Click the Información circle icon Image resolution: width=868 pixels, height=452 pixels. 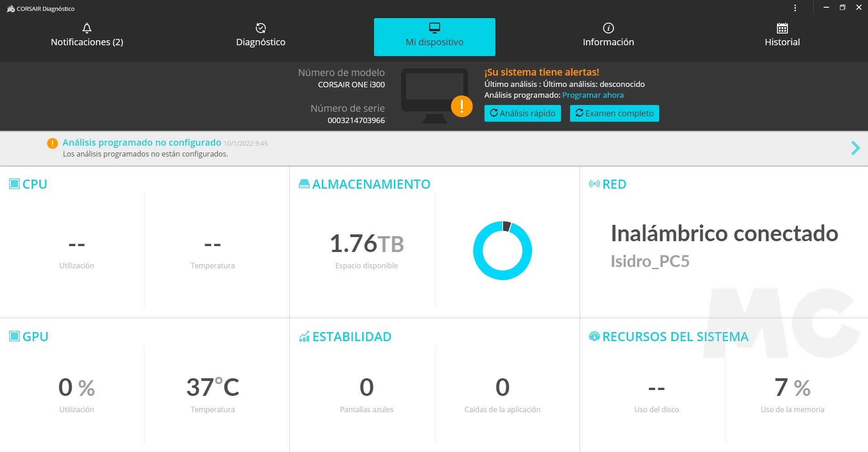(x=608, y=28)
